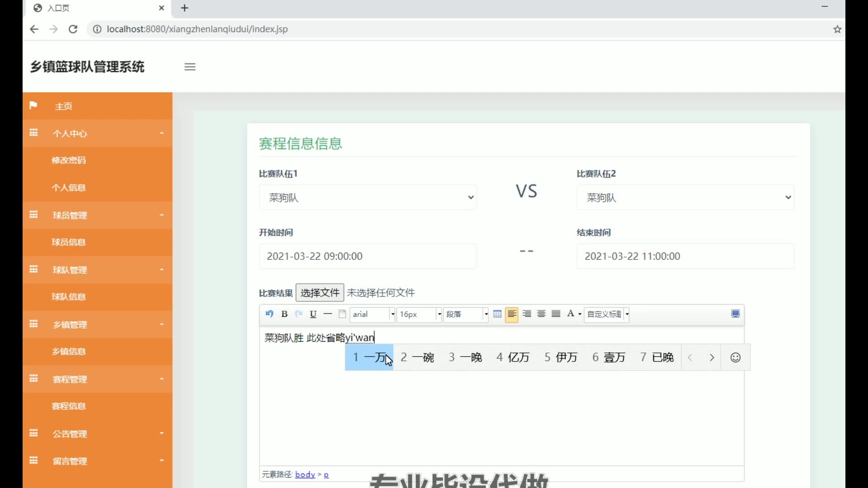Image resolution: width=868 pixels, height=488 pixels.
Task: Click the undo icon in editor toolbar
Action: pyautogui.click(x=269, y=314)
